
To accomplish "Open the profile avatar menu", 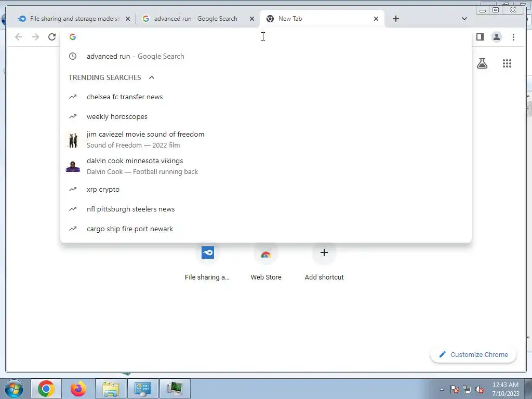I will (496, 37).
